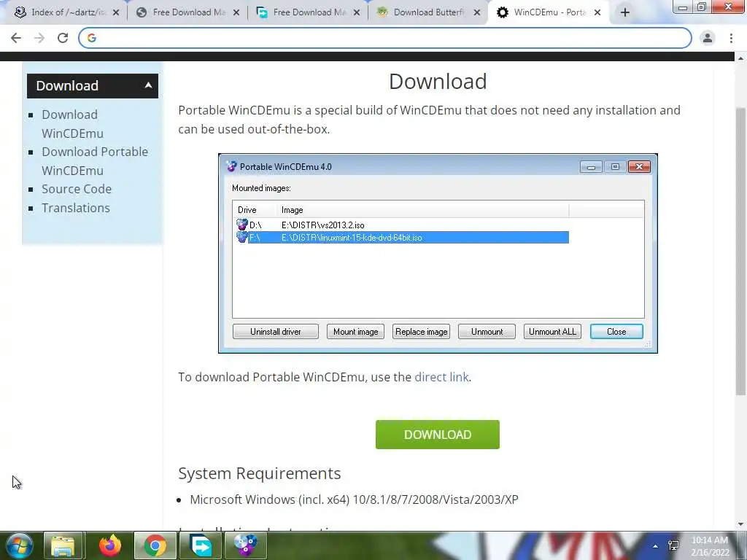Click the green DOWNLOAD button
Screen dimensions: 747x560
coord(438,435)
